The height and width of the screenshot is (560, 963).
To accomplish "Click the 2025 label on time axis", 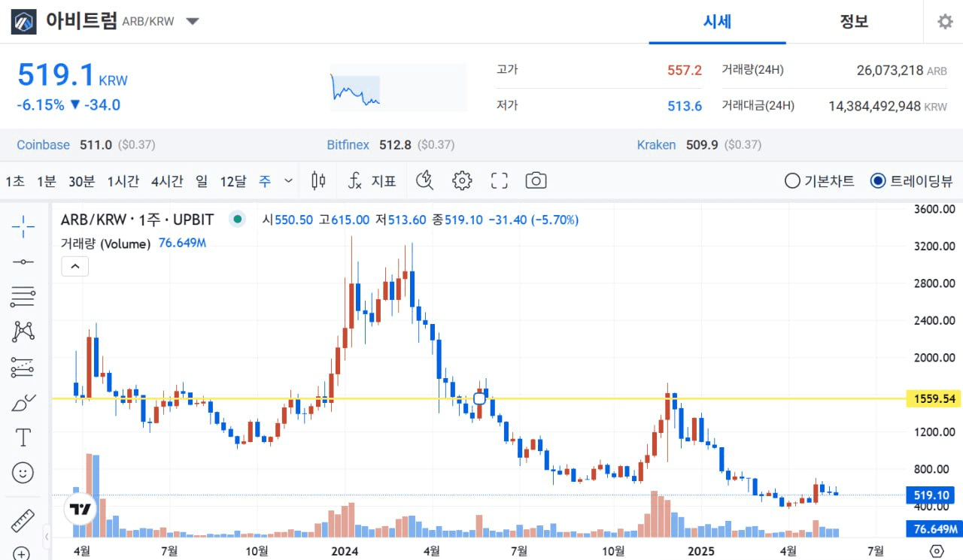I will coord(700,551).
